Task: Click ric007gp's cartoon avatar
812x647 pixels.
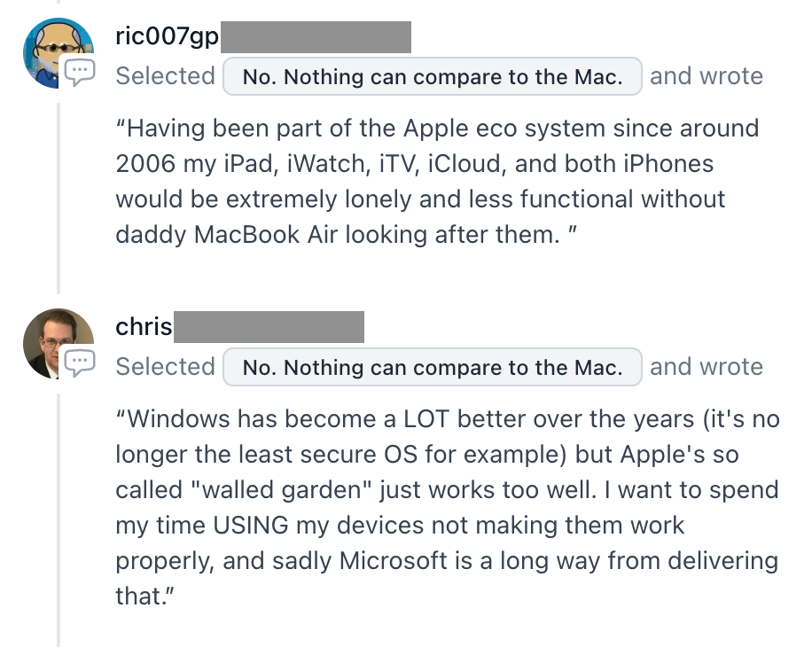Action: pyautogui.click(x=58, y=53)
